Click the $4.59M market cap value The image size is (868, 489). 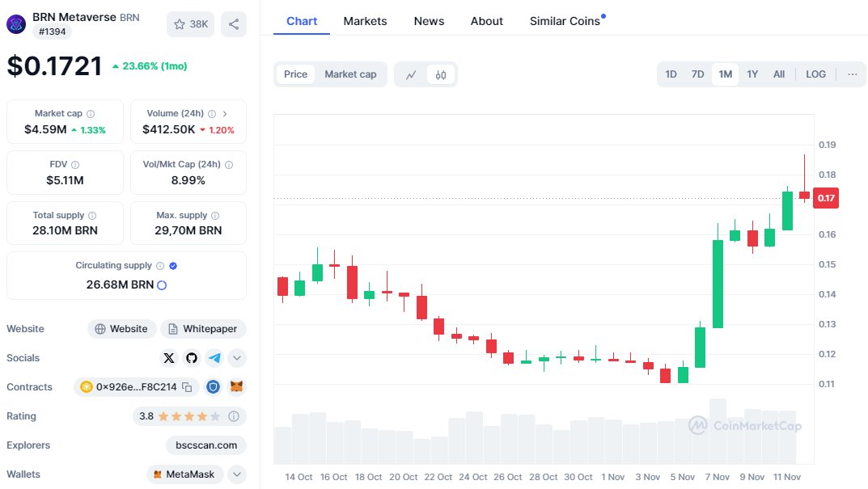pos(45,129)
